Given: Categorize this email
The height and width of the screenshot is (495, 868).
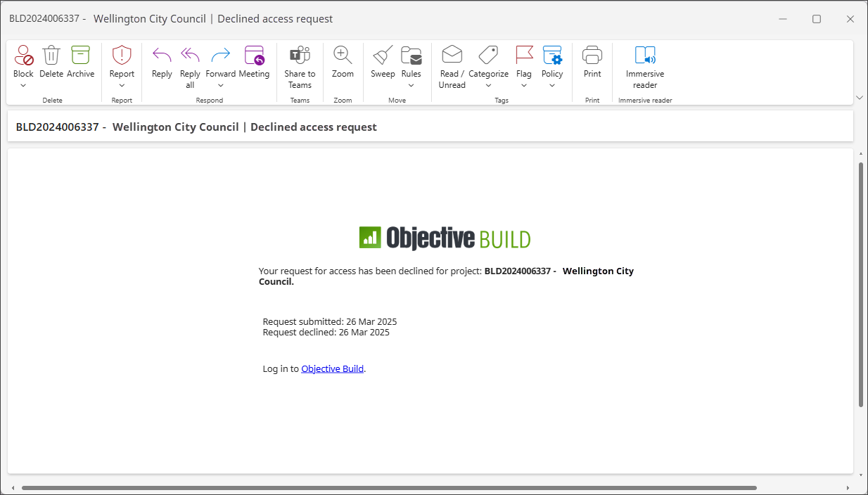Looking at the screenshot, I should click(488, 61).
